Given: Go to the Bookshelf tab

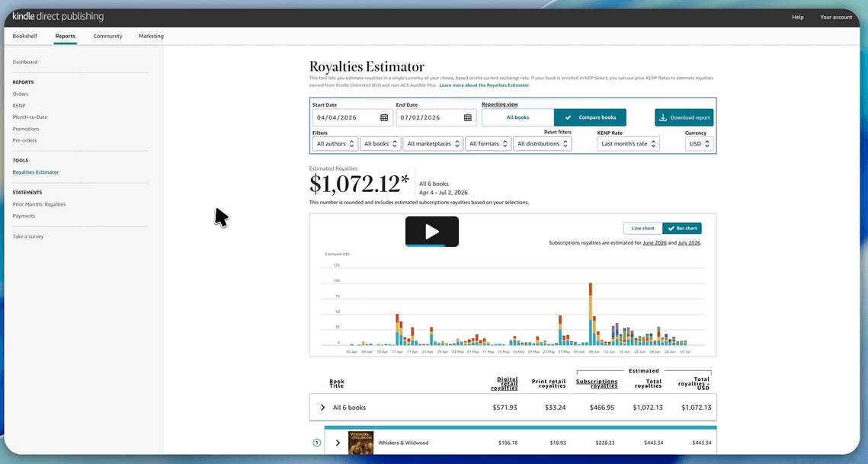Looking at the screenshot, I should tap(25, 36).
